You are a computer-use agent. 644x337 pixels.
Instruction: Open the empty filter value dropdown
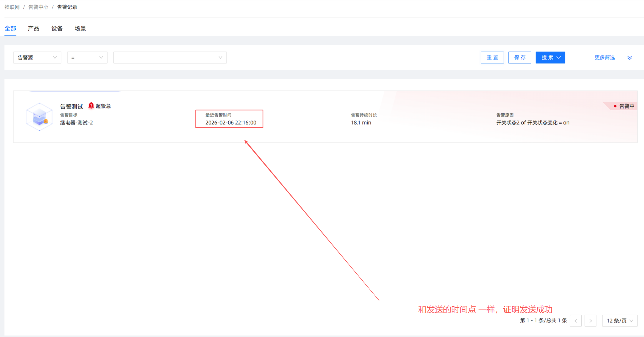pos(170,57)
